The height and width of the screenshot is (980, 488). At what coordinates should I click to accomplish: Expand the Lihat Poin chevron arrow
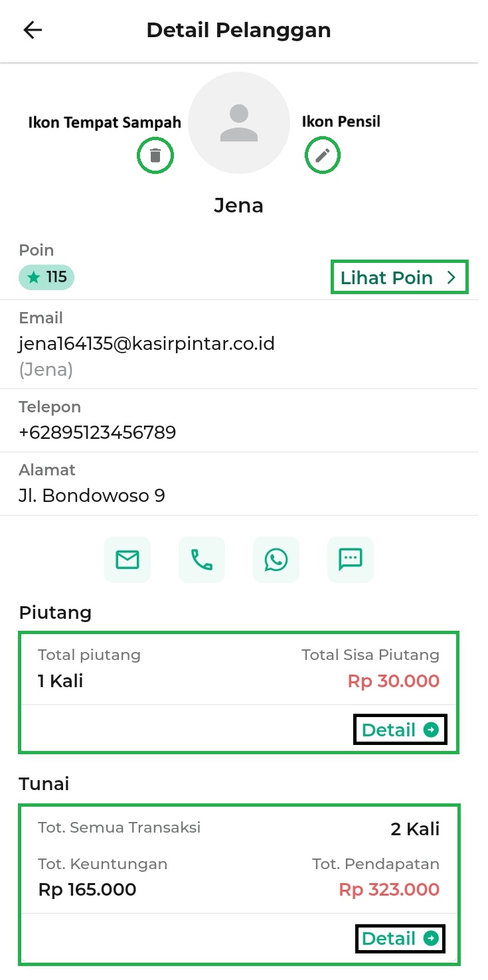452,278
